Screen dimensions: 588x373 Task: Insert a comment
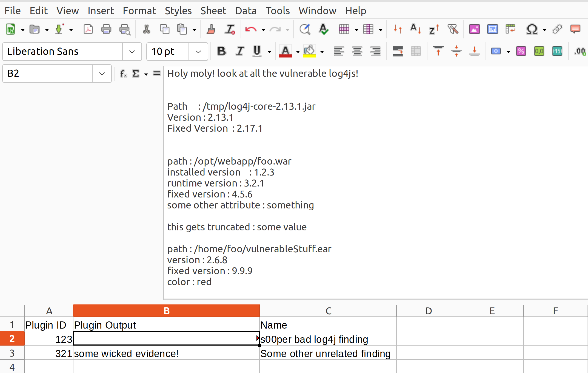tap(575, 29)
